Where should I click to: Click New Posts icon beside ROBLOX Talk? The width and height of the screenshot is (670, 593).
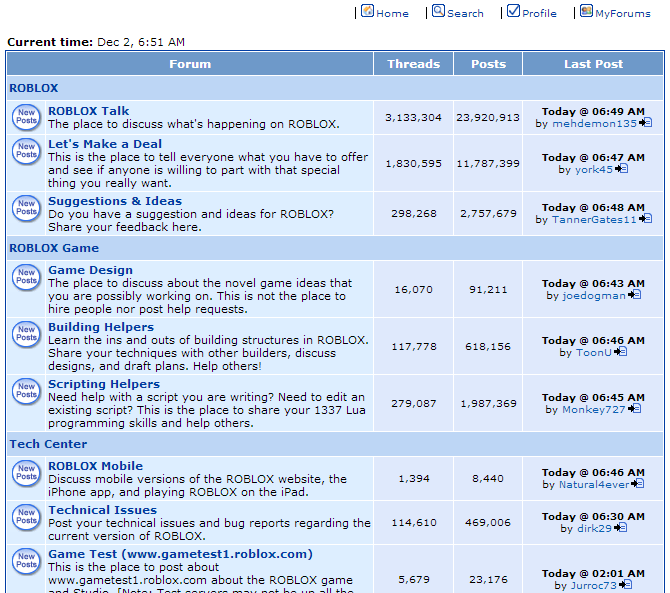pyautogui.click(x=26, y=117)
